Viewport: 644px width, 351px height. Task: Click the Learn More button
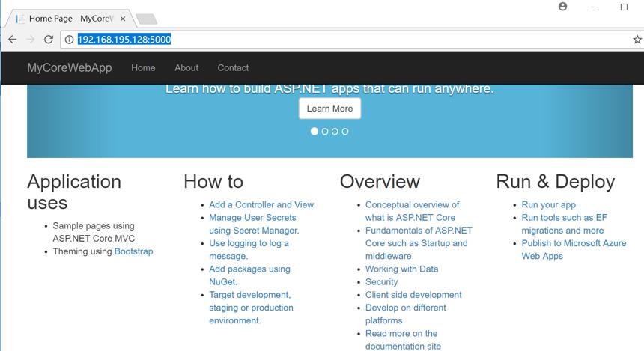(x=329, y=109)
